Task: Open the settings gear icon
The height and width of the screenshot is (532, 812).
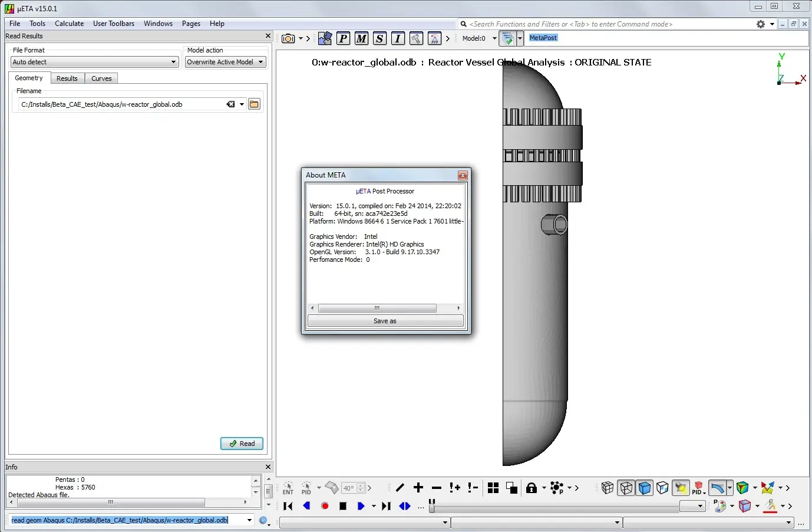Action: pos(761,24)
